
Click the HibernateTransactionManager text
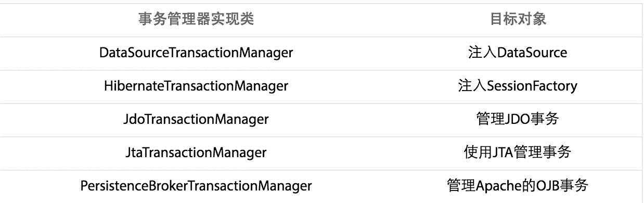tap(196, 86)
